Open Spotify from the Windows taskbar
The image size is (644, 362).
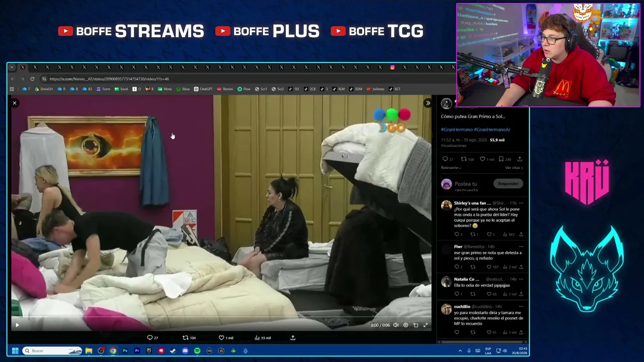197,351
